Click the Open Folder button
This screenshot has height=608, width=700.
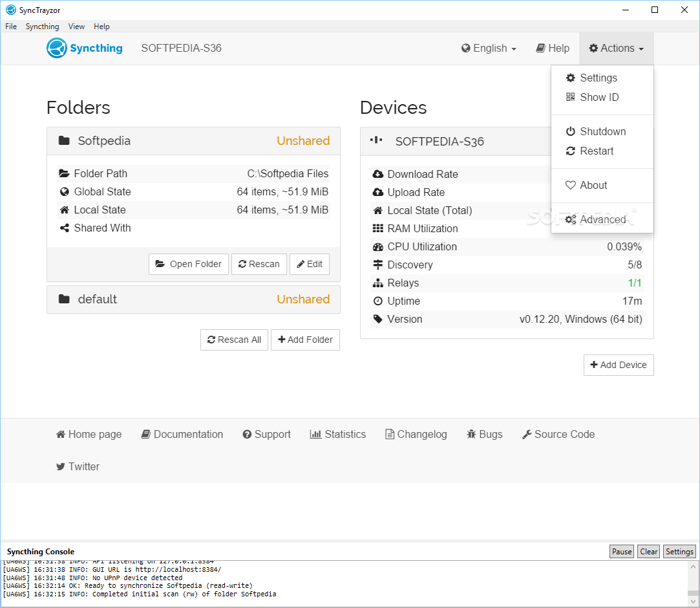point(188,264)
